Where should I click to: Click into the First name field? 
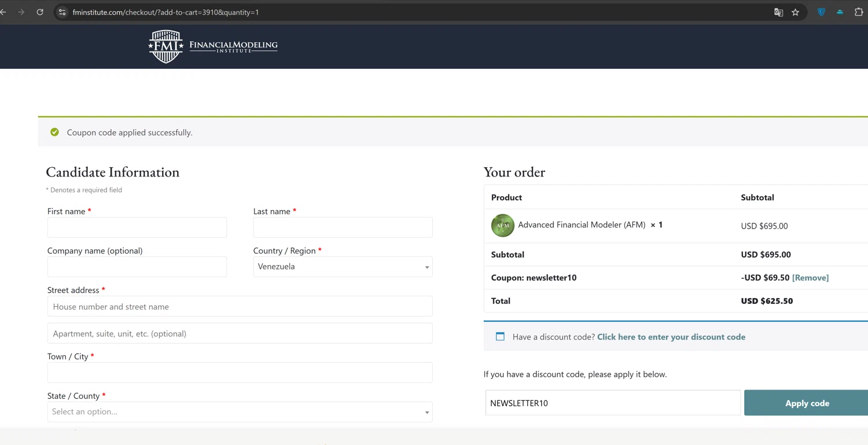click(x=137, y=227)
